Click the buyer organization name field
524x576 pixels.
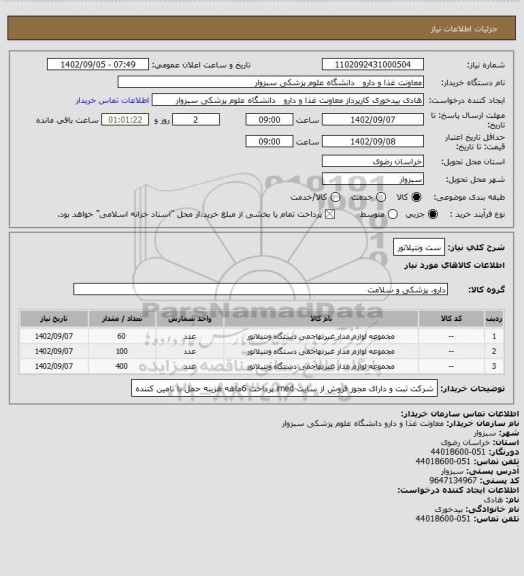270,82
